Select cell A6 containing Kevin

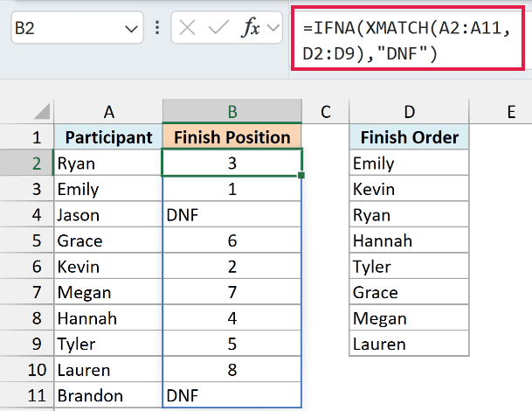(108, 266)
